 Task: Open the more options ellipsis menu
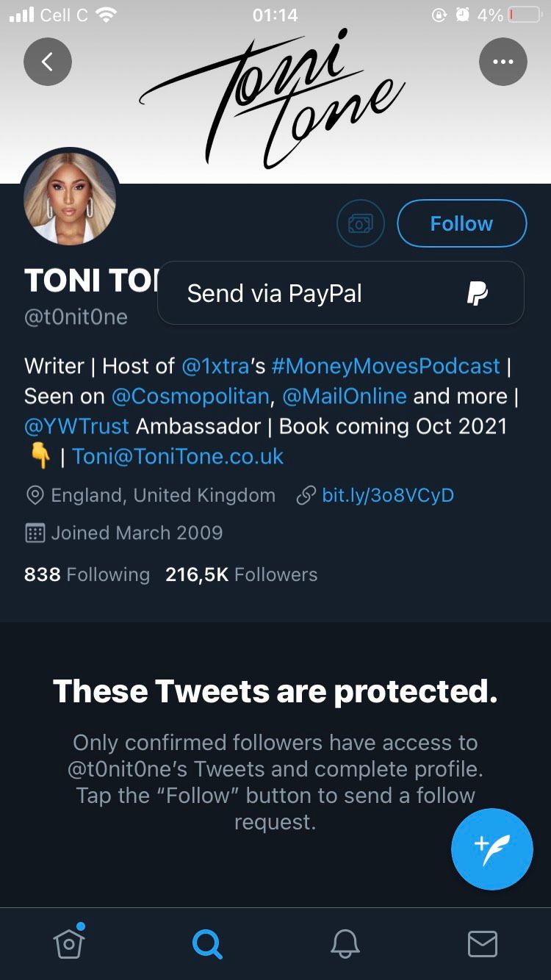coord(503,62)
